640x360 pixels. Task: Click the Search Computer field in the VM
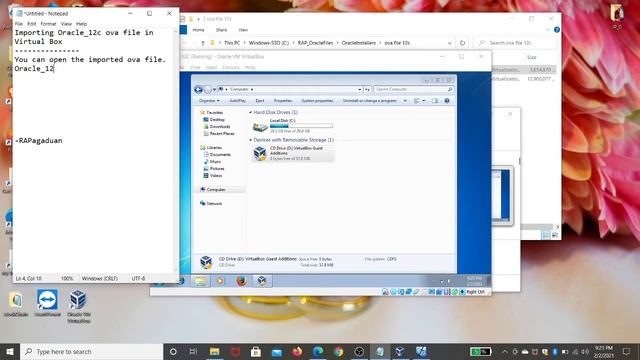pyautogui.click(x=413, y=89)
